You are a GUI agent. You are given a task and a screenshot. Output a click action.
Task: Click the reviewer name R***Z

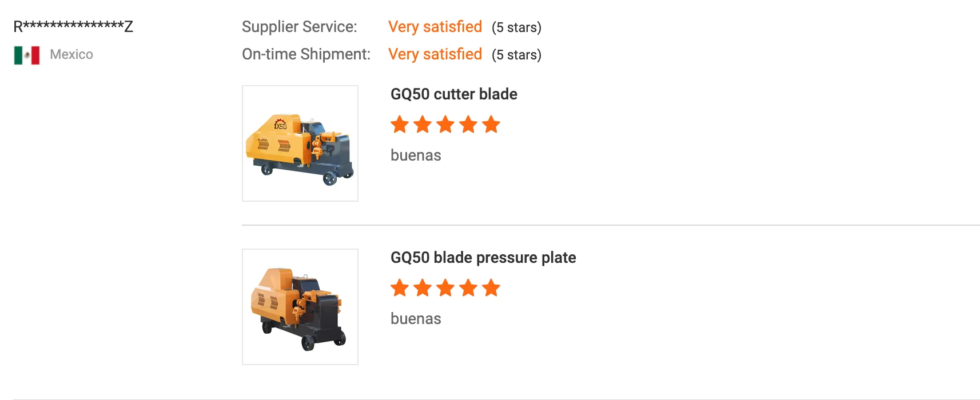[x=73, y=26]
